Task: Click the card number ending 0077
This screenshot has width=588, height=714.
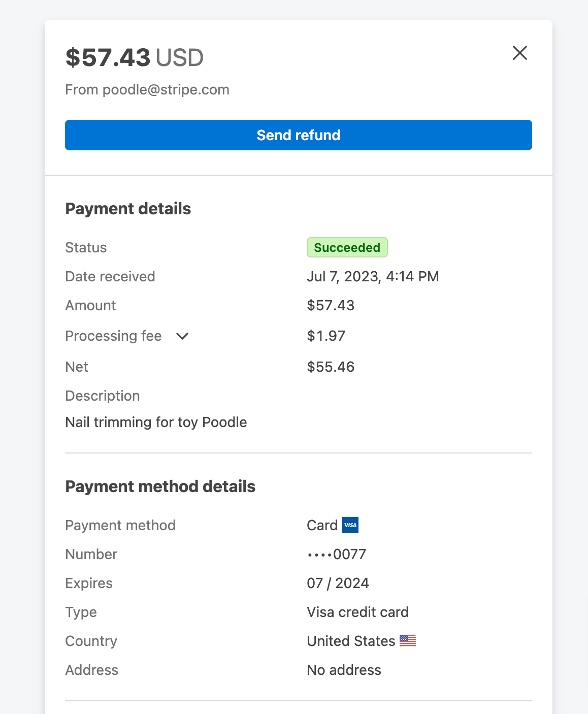Action: coord(337,554)
